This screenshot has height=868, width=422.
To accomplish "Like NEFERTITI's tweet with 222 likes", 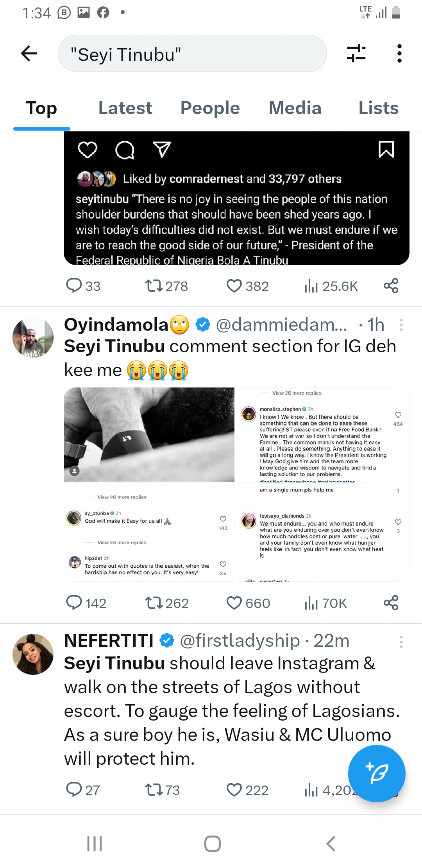I will click(x=234, y=790).
